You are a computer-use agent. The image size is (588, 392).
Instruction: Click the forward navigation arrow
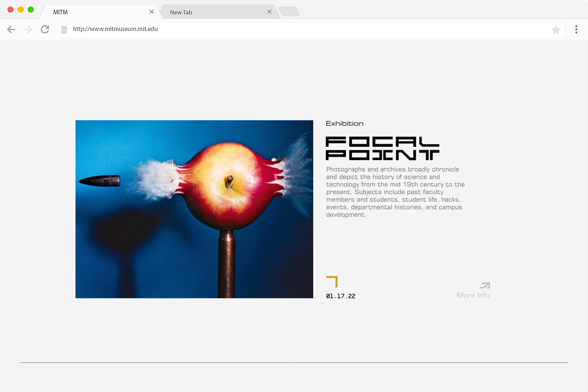click(x=28, y=30)
